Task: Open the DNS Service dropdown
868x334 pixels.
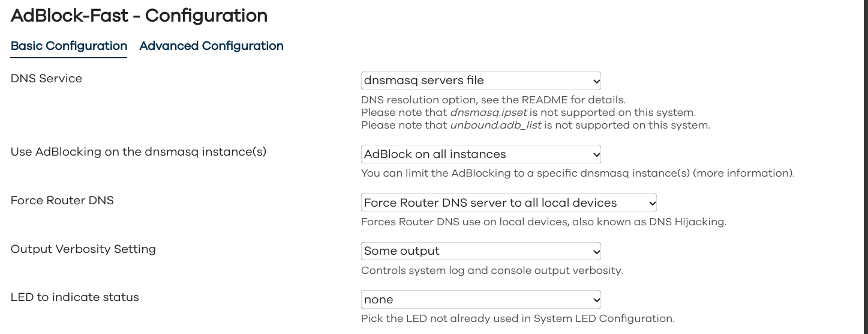Action: (480, 80)
